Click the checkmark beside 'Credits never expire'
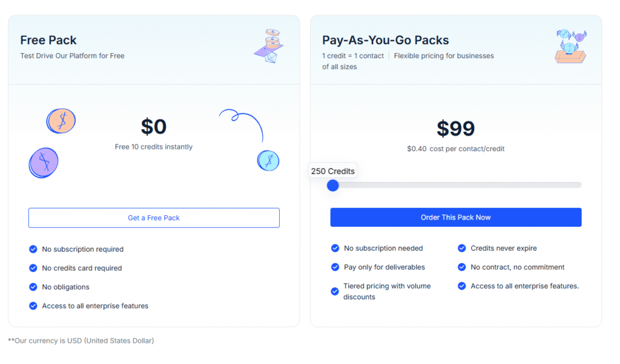620x364 pixels. click(462, 248)
